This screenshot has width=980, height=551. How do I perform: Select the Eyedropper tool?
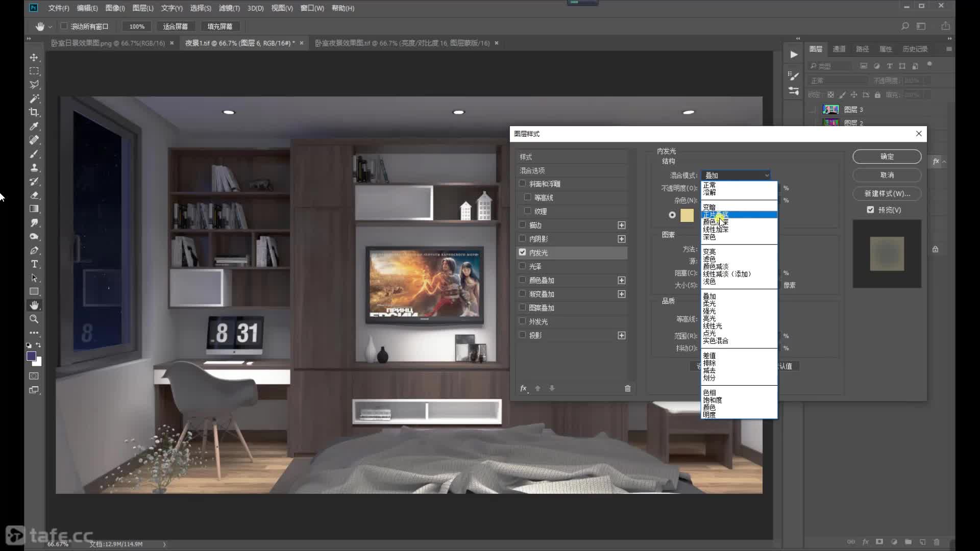(34, 126)
